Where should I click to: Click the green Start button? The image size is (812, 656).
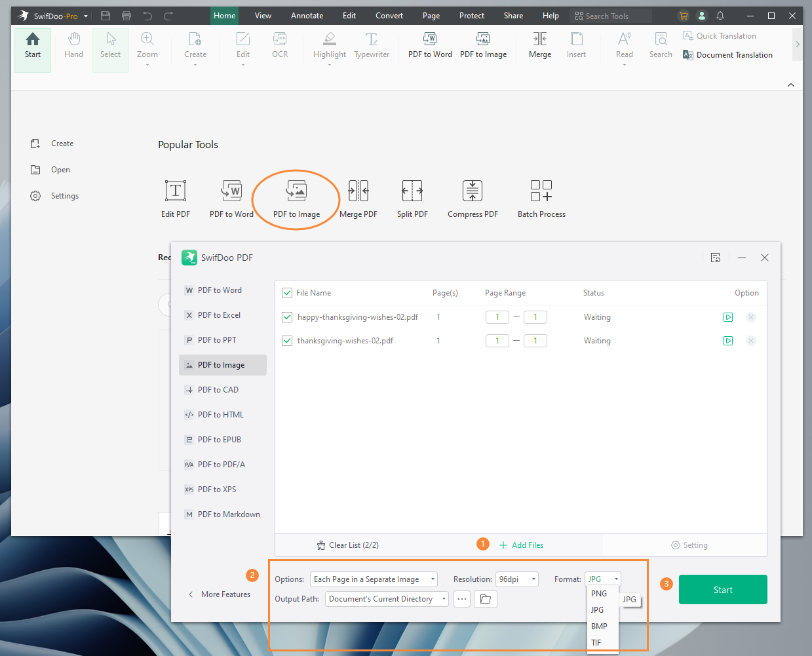pos(723,590)
